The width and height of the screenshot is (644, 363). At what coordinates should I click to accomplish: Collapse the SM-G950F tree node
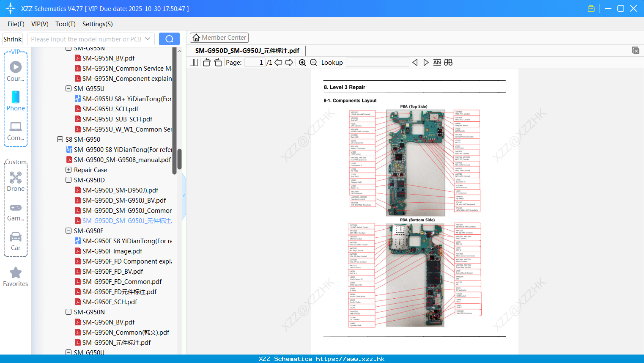point(69,231)
